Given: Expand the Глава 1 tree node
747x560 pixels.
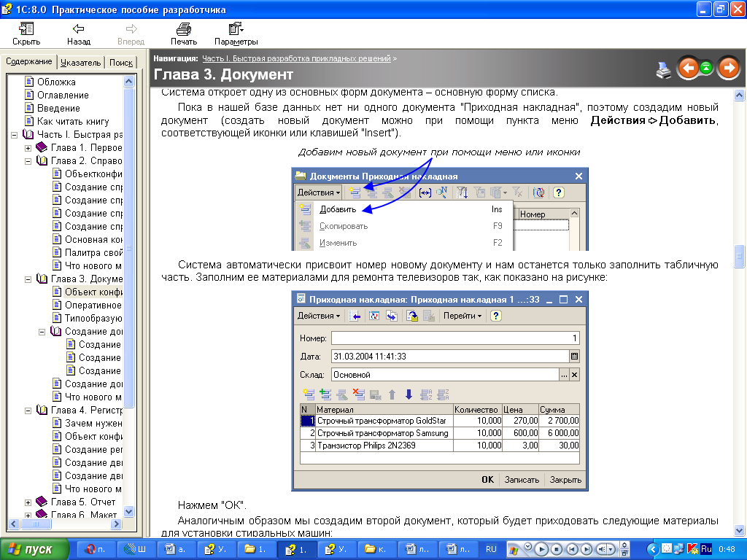Looking at the screenshot, I should pos(28,148).
